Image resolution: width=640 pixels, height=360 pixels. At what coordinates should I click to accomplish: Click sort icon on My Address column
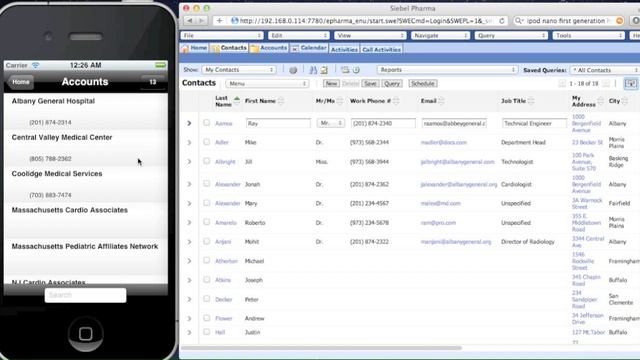coord(600,101)
